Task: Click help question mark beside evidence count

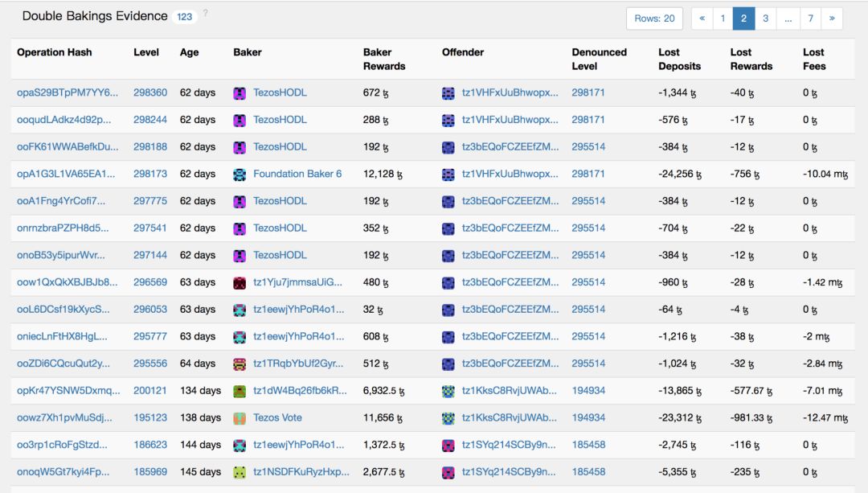Action: [206, 13]
